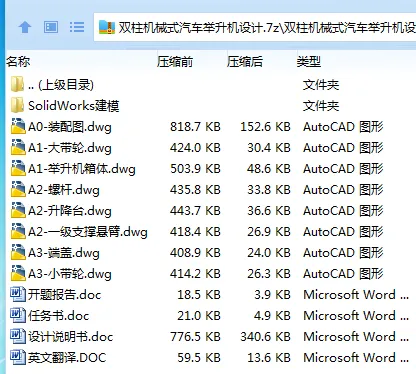Click the 776.5 KB size value
The image size is (416, 374).
195,337
